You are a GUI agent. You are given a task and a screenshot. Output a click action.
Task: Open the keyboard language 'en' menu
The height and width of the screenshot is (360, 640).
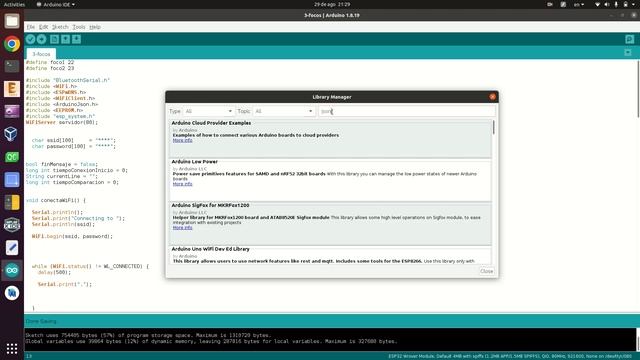point(579,4)
